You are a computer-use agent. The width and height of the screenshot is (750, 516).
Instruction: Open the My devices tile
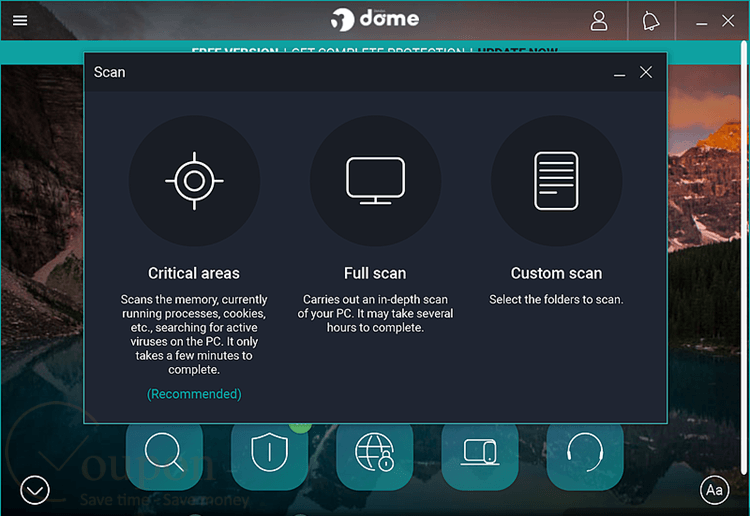click(x=480, y=456)
